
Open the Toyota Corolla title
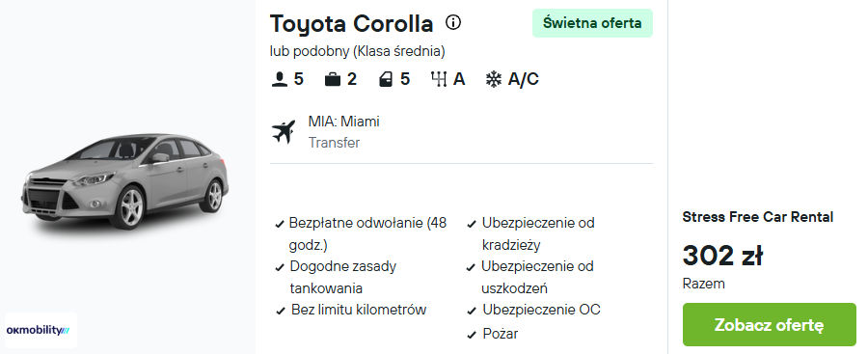(x=351, y=23)
